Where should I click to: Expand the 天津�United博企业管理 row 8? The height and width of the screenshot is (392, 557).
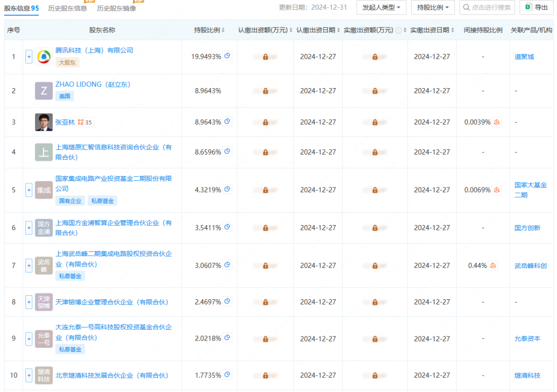29,302
